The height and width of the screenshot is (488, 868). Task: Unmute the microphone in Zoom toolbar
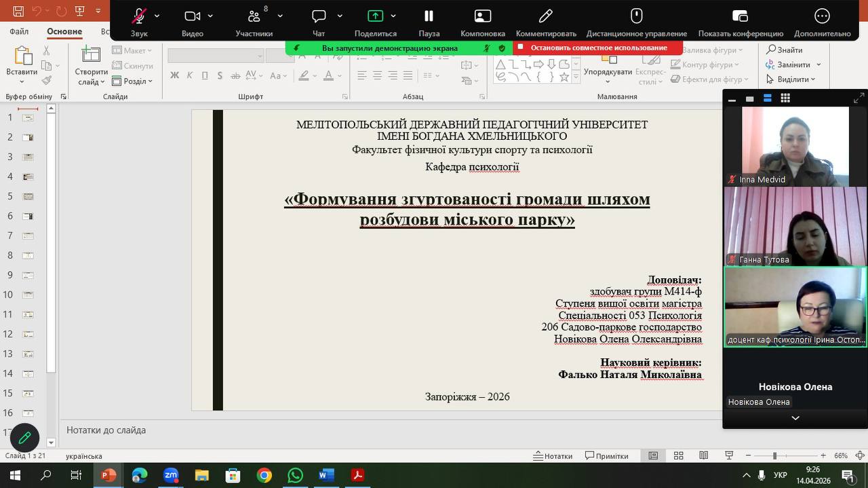coord(139,17)
